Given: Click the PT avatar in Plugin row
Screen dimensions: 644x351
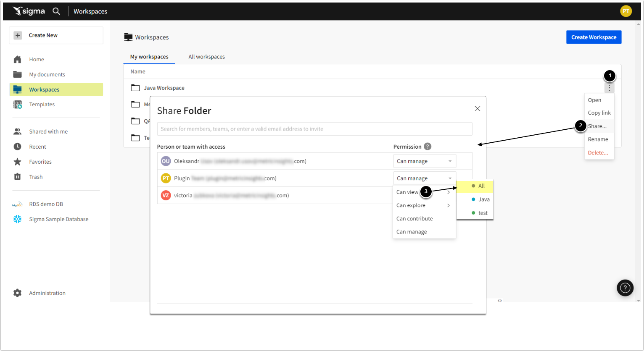Looking at the screenshot, I should tap(166, 178).
